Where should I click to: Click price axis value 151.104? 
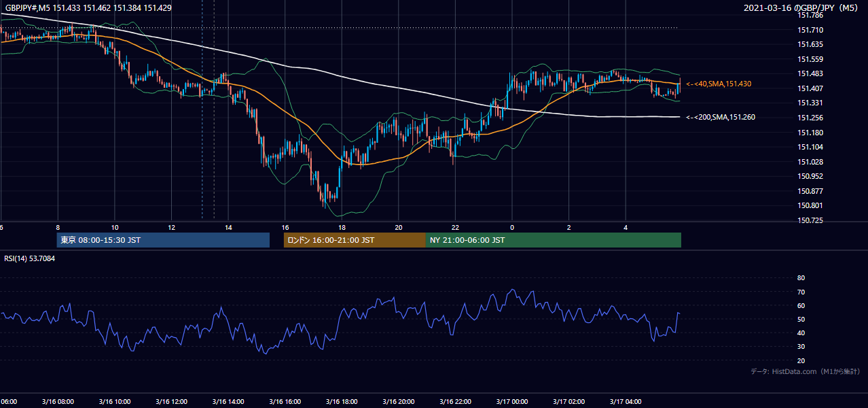click(810, 147)
